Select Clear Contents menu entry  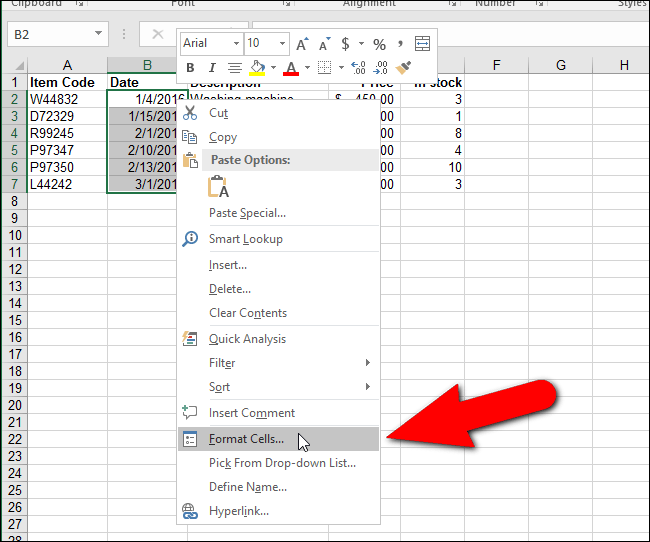click(279, 313)
